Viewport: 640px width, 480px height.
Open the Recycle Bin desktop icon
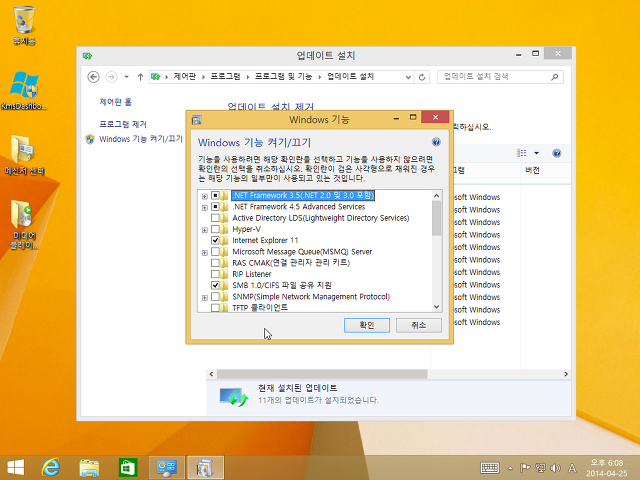pos(24,24)
